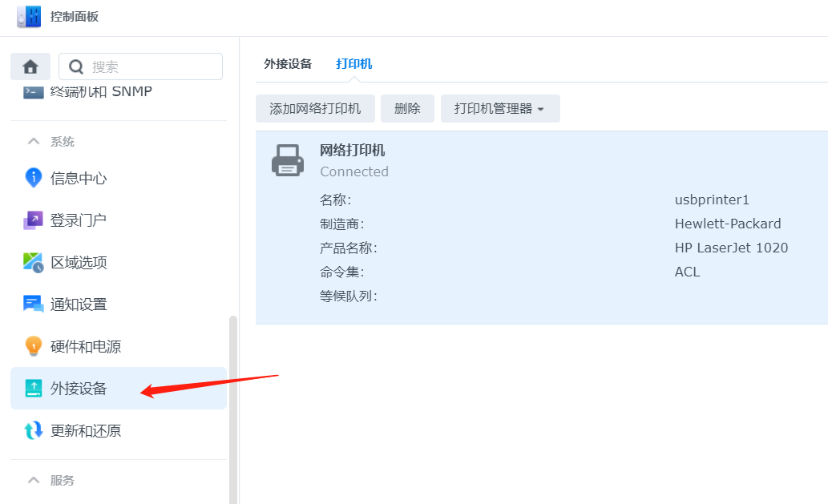Click Hardware and Power lightbulb icon
The image size is (828, 504).
(33, 346)
